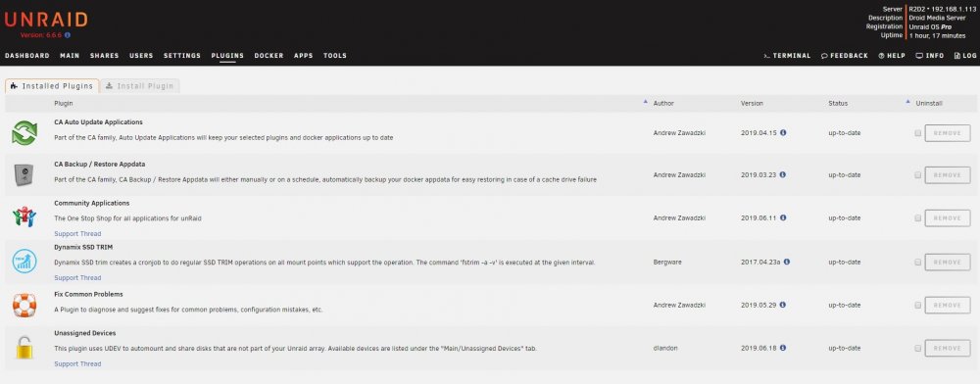Screen dimensions: 980x384
Task: Click the 'Fix Common Problems' plugin title
Action: pos(88,294)
